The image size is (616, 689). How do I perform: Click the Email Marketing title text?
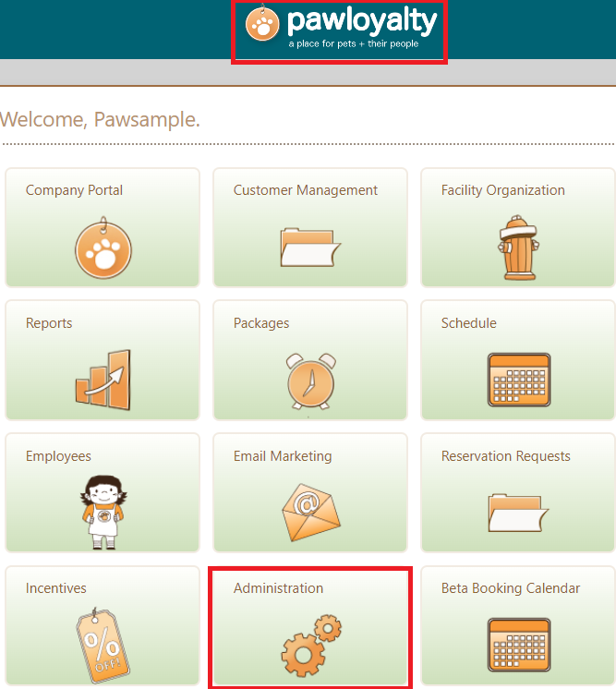point(283,456)
